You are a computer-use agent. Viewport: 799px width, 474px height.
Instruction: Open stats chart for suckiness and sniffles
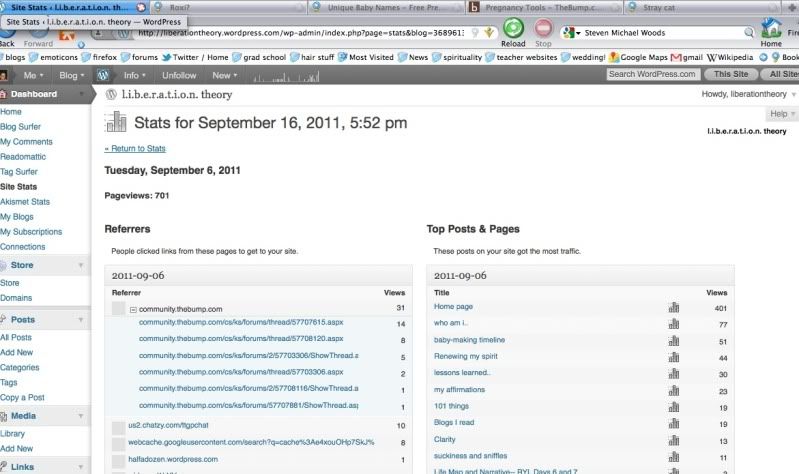click(674, 456)
